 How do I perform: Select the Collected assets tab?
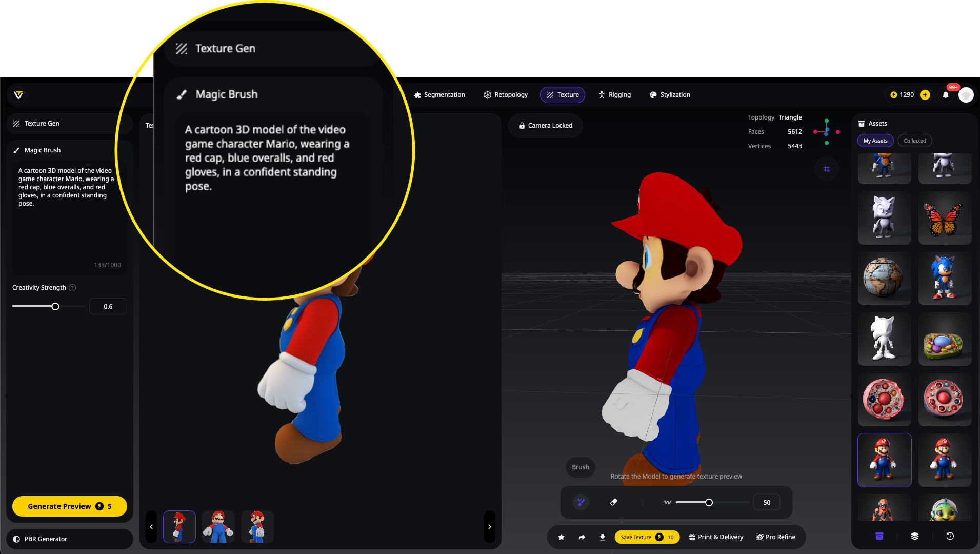[x=915, y=141]
